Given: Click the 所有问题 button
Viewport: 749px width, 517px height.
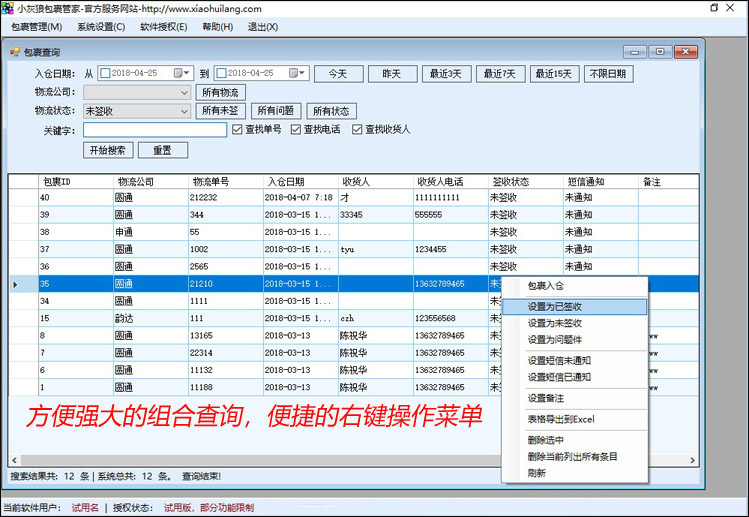Looking at the screenshot, I should click(276, 111).
